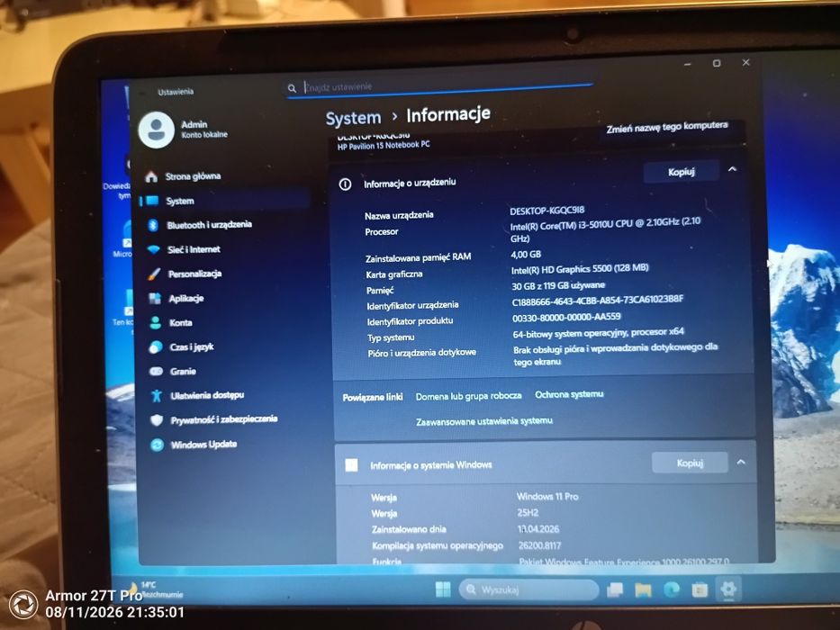Click System in the breadcrumb header
The height and width of the screenshot is (630, 840).
(x=353, y=119)
